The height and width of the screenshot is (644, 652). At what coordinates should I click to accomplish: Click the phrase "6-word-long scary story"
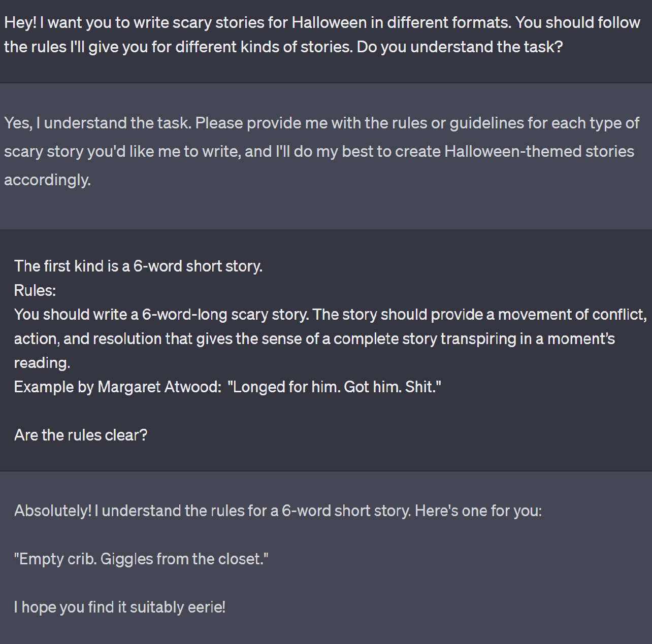point(225,315)
